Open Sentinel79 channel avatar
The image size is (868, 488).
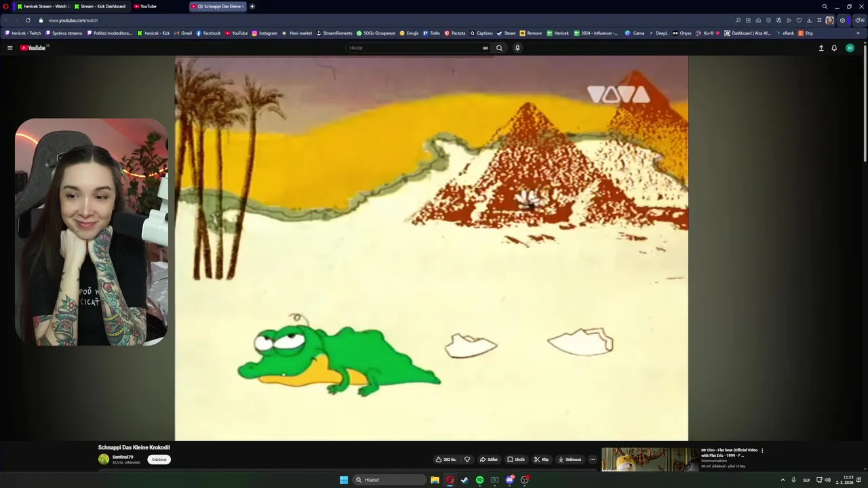pyautogui.click(x=104, y=460)
